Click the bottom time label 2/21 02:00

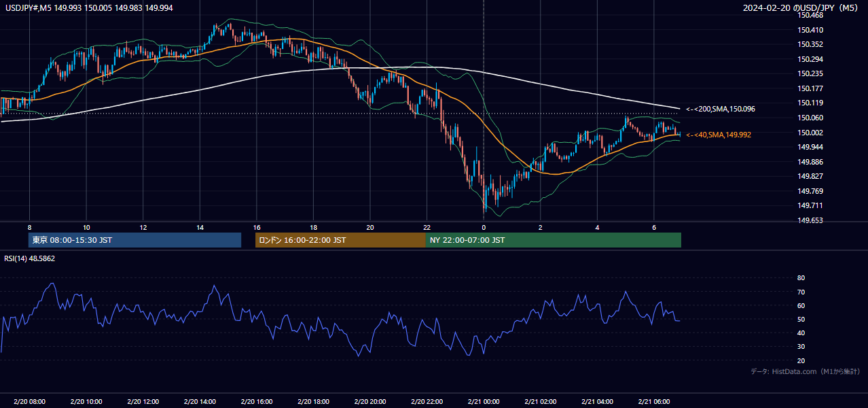(x=541, y=402)
